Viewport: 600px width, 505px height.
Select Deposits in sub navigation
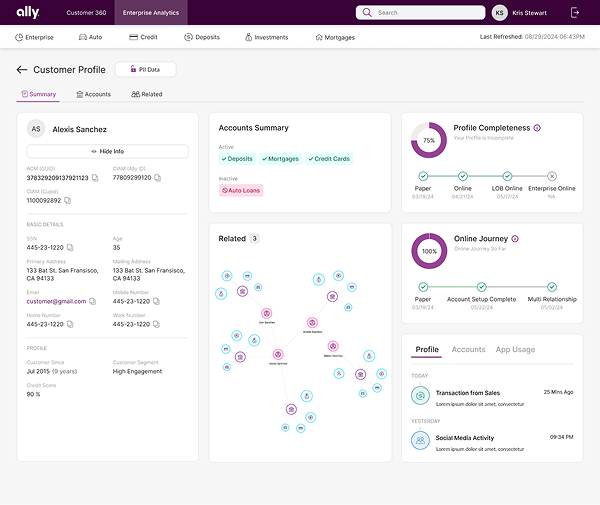202,37
